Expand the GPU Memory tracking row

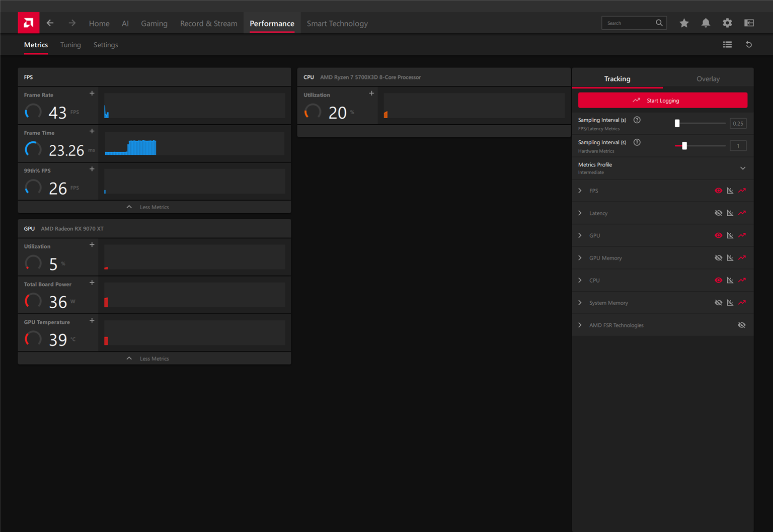(x=580, y=258)
